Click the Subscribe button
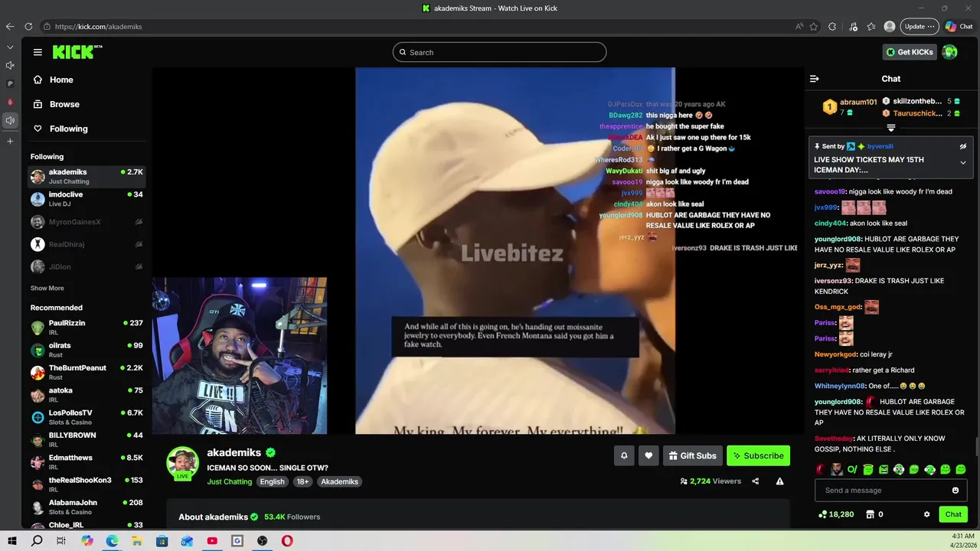The height and width of the screenshot is (551, 980). click(x=758, y=455)
